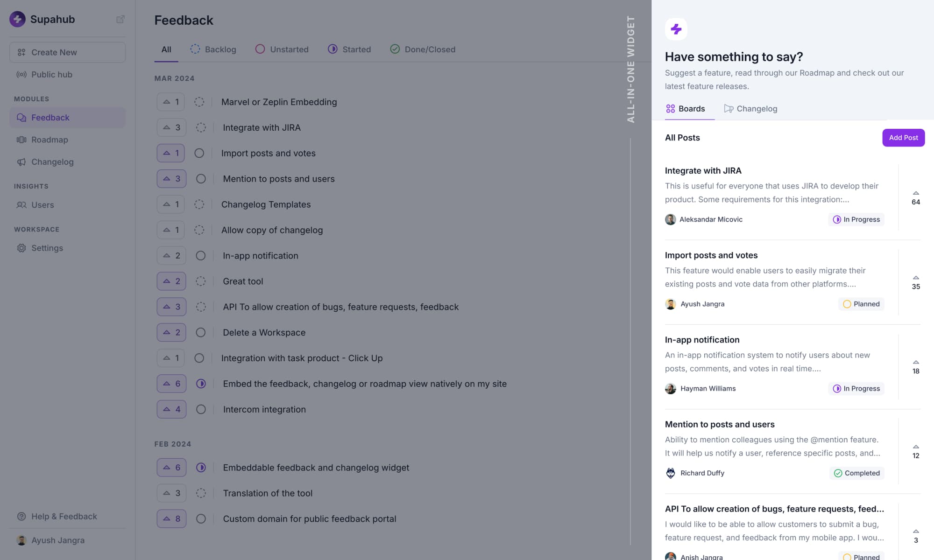This screenshot has height=560, width=934.
Task: Open Changelog module in sidebar
Action: [52, 162]
